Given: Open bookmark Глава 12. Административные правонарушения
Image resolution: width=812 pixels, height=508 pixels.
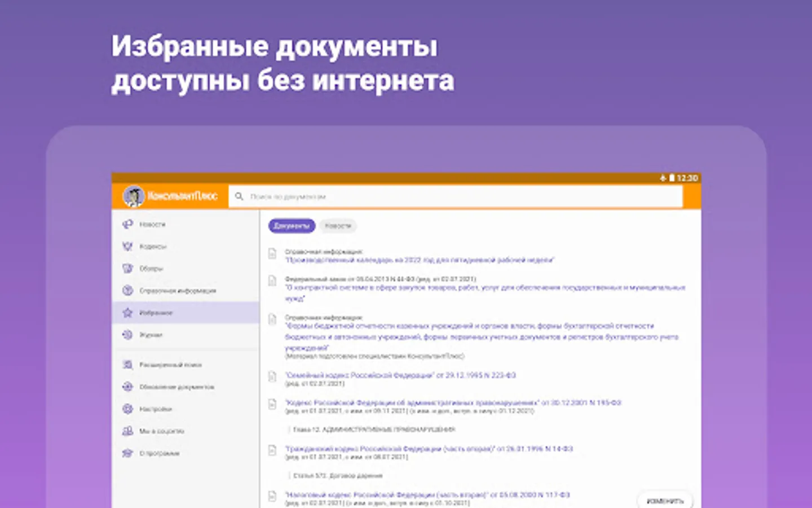Looking at the screenshot, I should click(x=374, y=430).
